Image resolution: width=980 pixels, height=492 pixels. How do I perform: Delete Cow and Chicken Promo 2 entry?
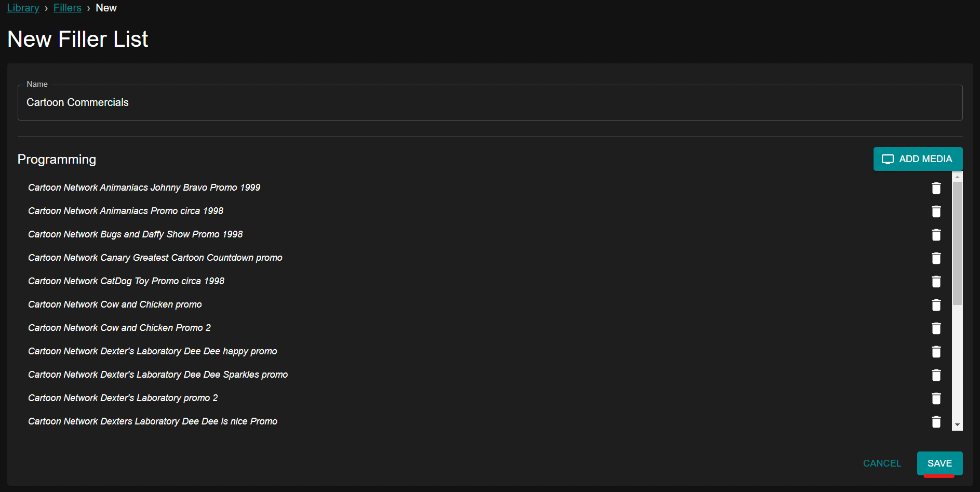(936, 328)
